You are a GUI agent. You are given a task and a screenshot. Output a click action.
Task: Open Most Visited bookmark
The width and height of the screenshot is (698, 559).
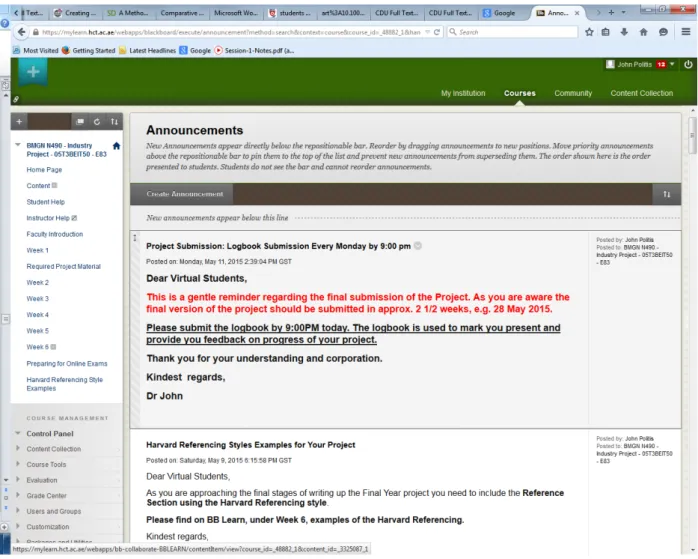(x=36, y=50)
